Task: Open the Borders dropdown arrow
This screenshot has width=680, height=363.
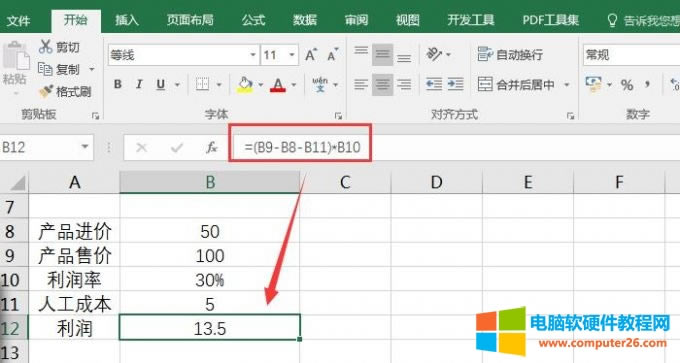Action: (219, 85)
